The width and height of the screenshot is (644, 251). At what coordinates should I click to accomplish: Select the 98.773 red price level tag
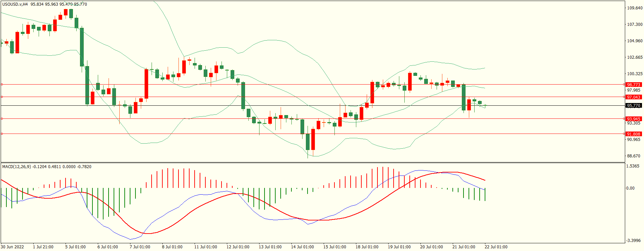[x=634, y=85]
